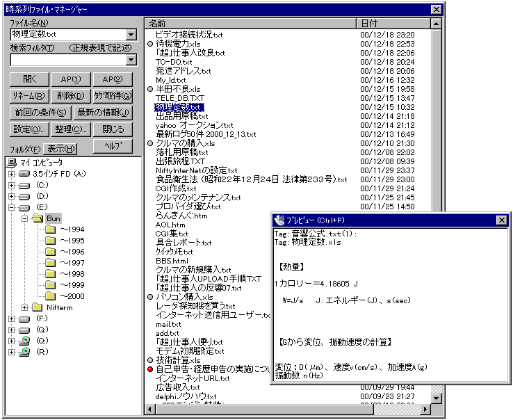
Task: Click the search filter input field
Action: coord(68,60)
